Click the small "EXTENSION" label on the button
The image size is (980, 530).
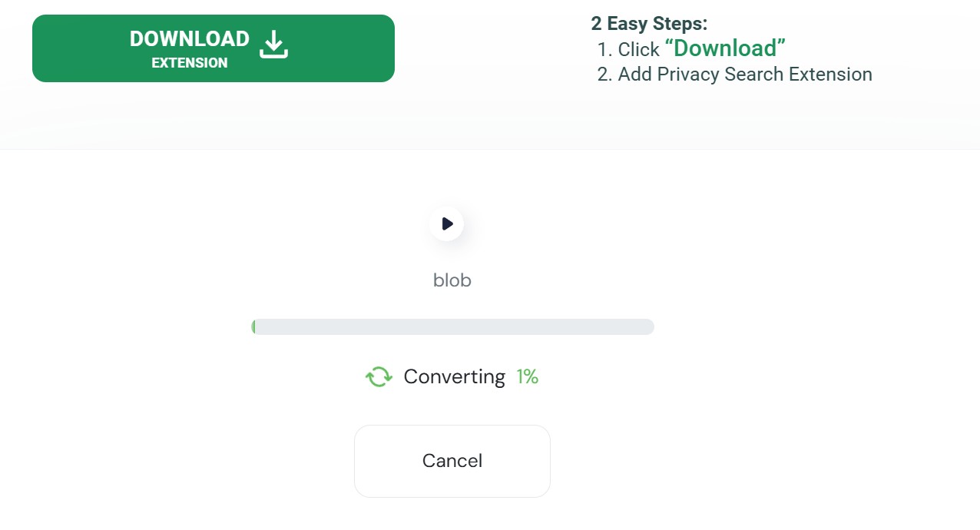190,63
